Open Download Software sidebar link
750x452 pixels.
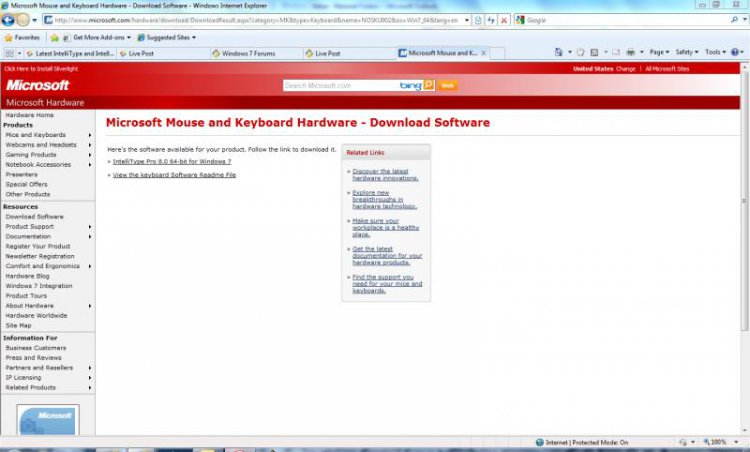34,217
